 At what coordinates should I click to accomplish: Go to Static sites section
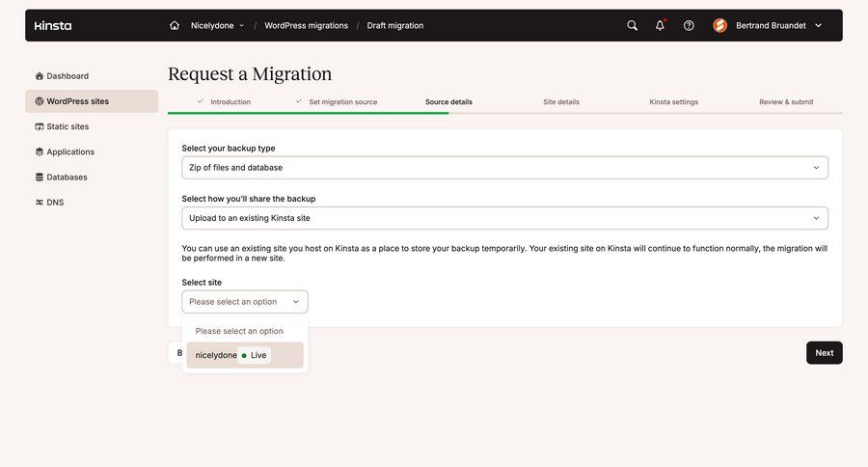tap(68, 126)
